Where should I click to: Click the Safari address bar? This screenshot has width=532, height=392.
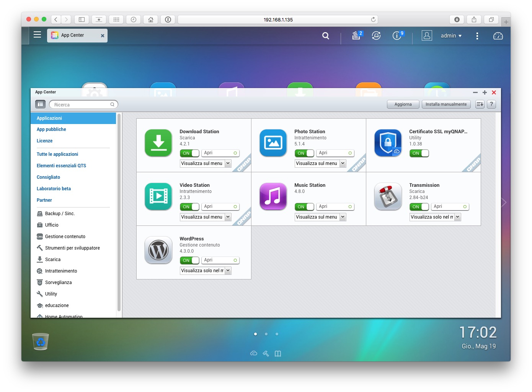[278, 20]
